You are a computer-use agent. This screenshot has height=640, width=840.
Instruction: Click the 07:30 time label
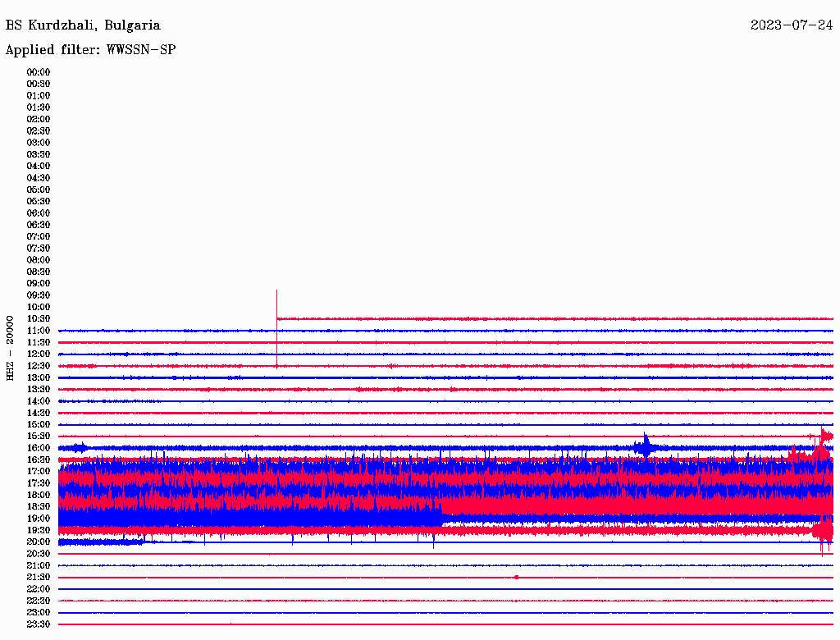[x=39, y=248]
